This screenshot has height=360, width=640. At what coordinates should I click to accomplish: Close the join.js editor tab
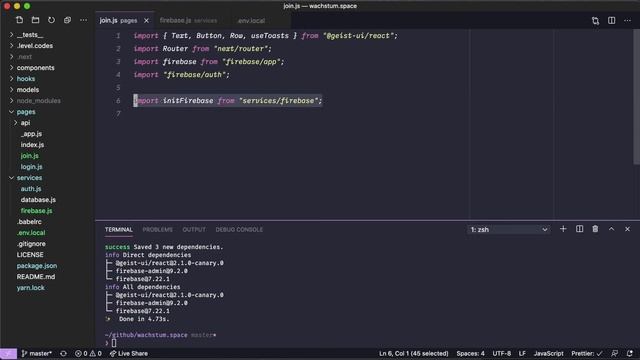[x=146, y=20]
